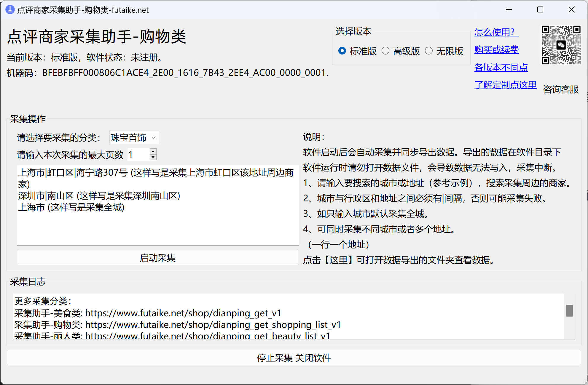588x385 pixels.
Task: Click the log scrollbar thumb
Action: click(x=569, y=310)
